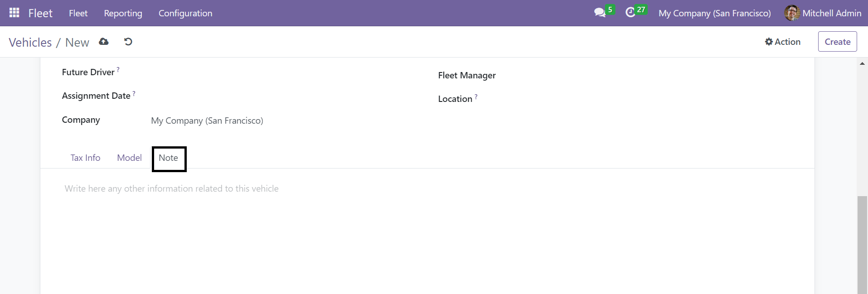Screen dimensions: 868x294
Task: Open the conversations chat bubble icon
Action: 600,13
